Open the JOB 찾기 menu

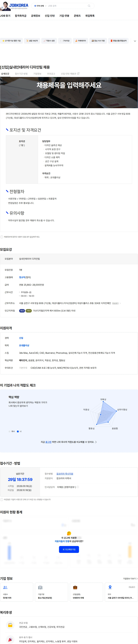click(5, 16)
